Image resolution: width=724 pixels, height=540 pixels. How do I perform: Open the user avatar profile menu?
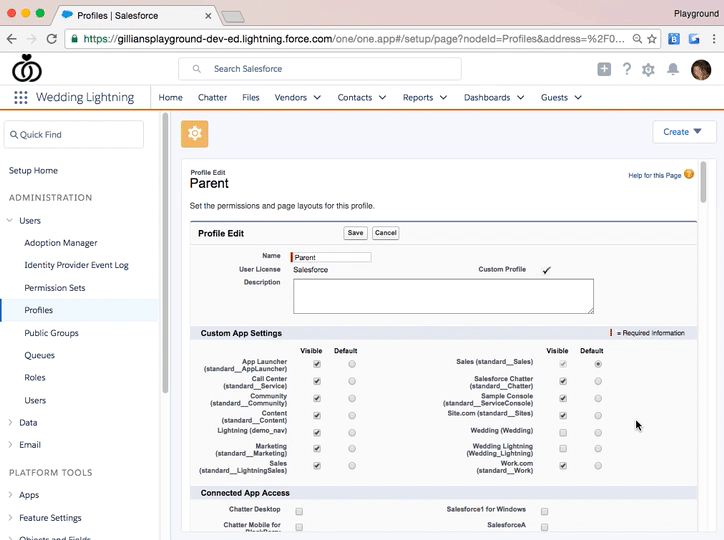(701, 70)
